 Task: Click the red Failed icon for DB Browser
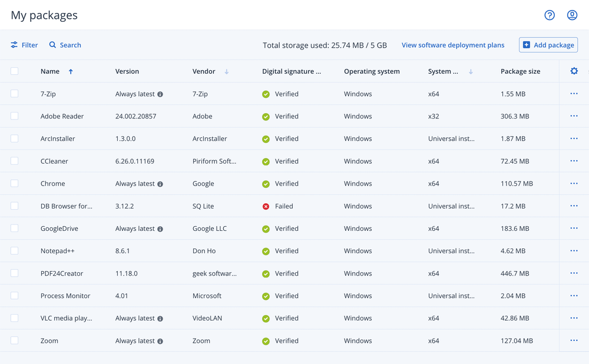266,206
